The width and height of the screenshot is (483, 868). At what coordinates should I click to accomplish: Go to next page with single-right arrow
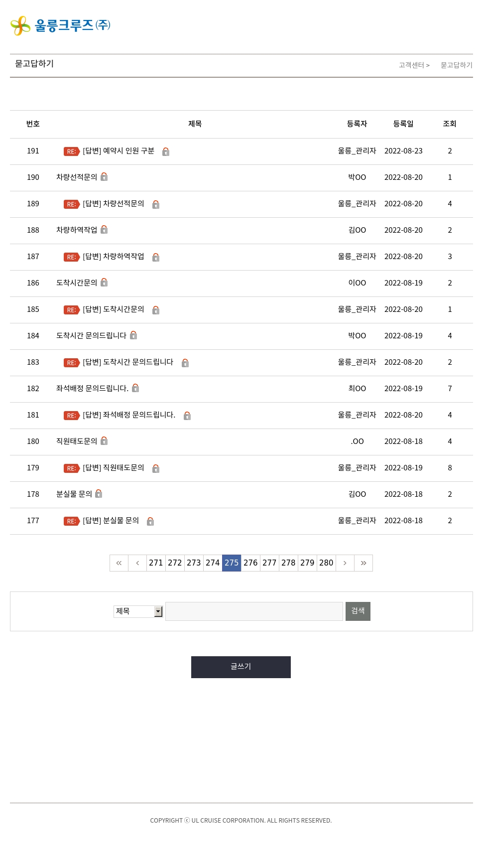coord(345,563)
